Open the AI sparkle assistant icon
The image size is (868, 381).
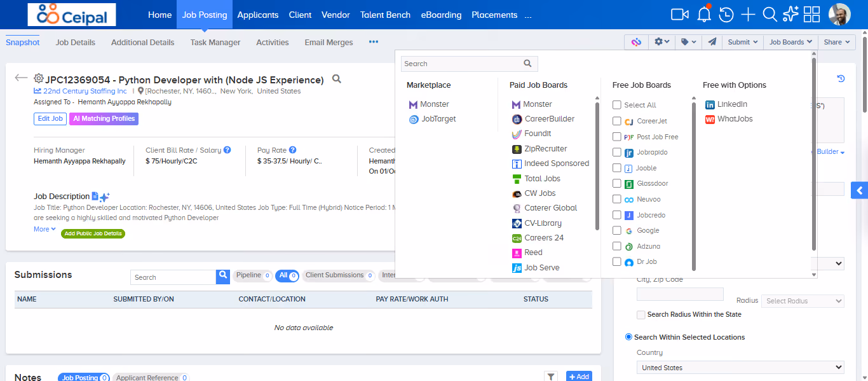(x=790, y=14)
